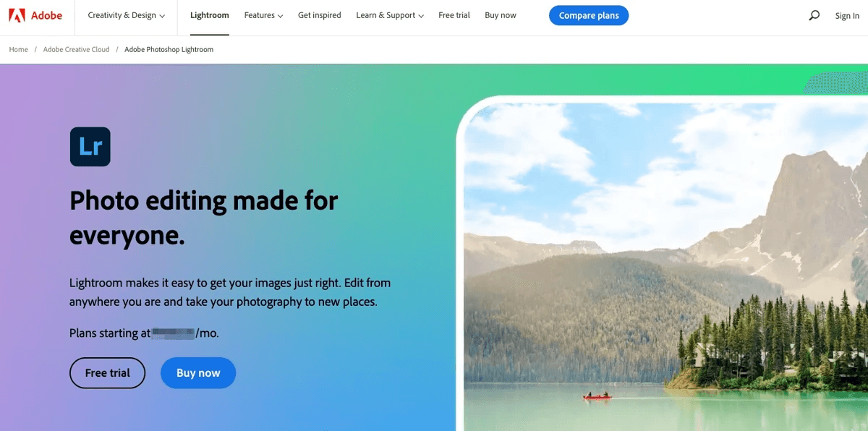Click Free trial in the top navigation
The image size is (868, 431).
point(454,15)
